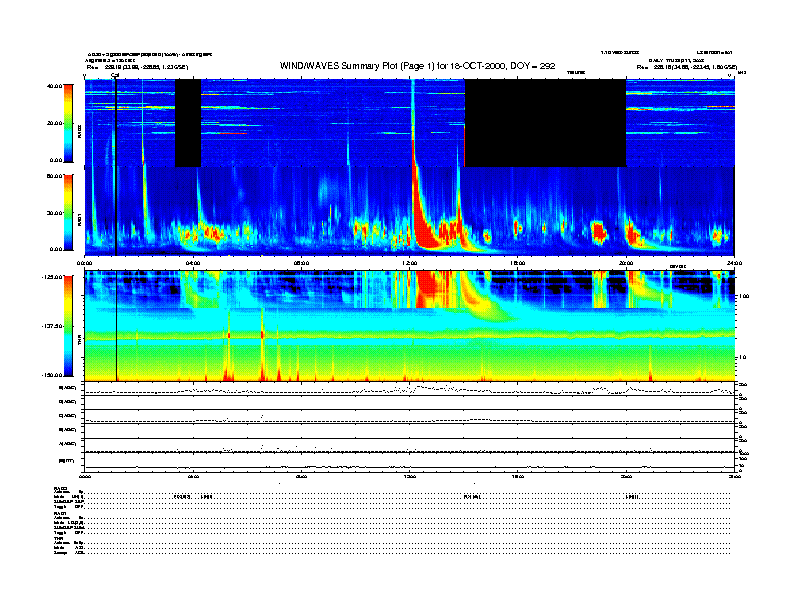Click the bottom-most line-plot panel above the status table
The width and height of the screenshot is (792, 612).
pos(409,462)
